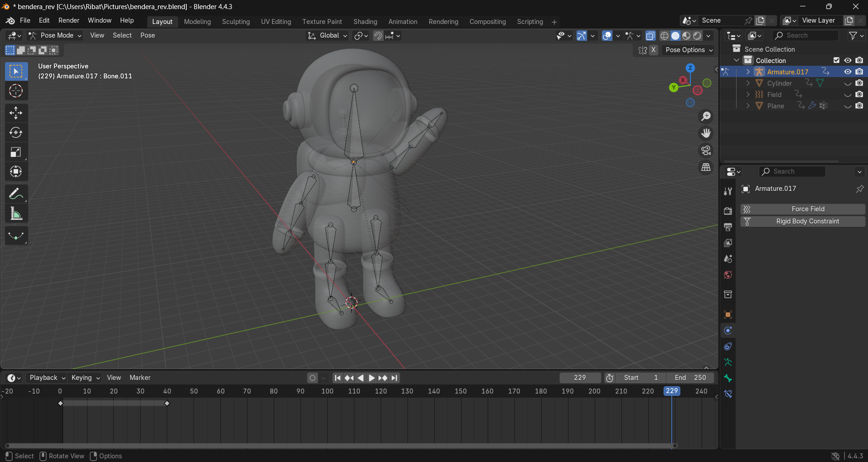The height and width of the screenshot is (462, 868).
Task: Click the Pan view hand icon
Action: pos(706,133)
